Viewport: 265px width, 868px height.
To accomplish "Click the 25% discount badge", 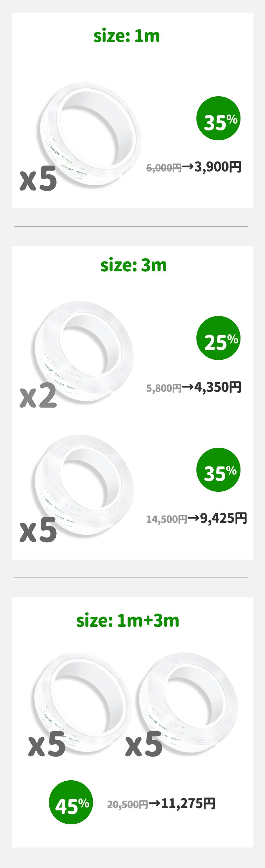I will 218,338.
